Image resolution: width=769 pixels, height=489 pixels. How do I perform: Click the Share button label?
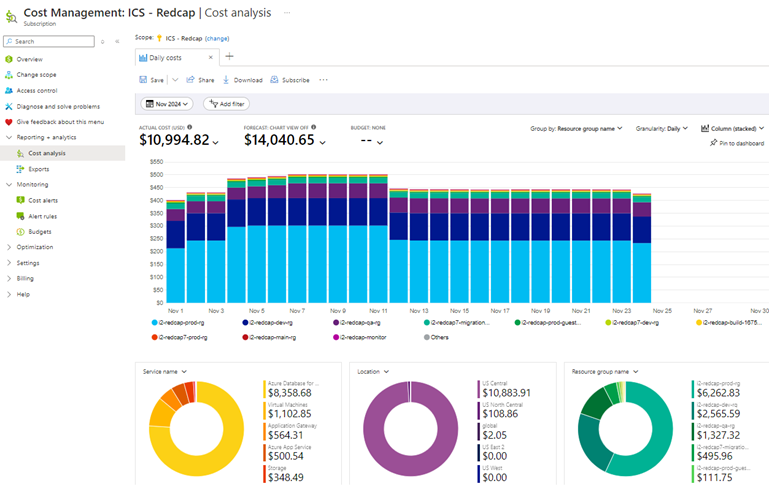click(x=206, y=80)
